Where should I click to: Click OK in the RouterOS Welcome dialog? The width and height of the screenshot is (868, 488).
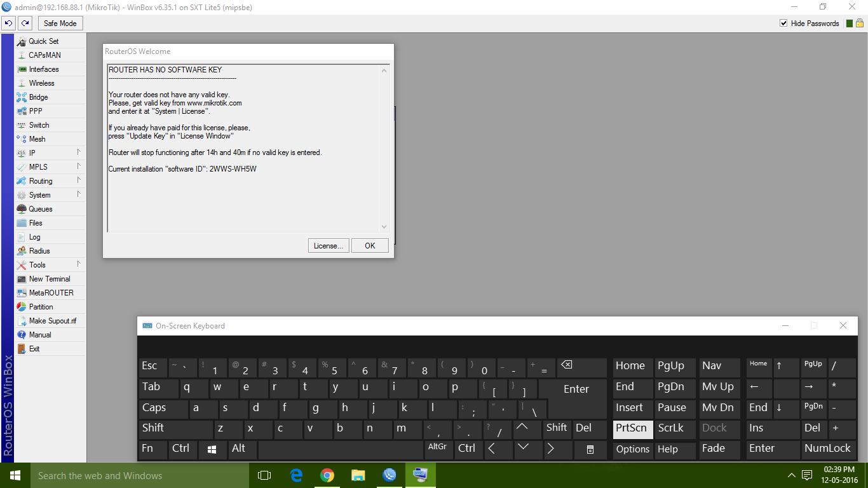(x=370, y=246)
